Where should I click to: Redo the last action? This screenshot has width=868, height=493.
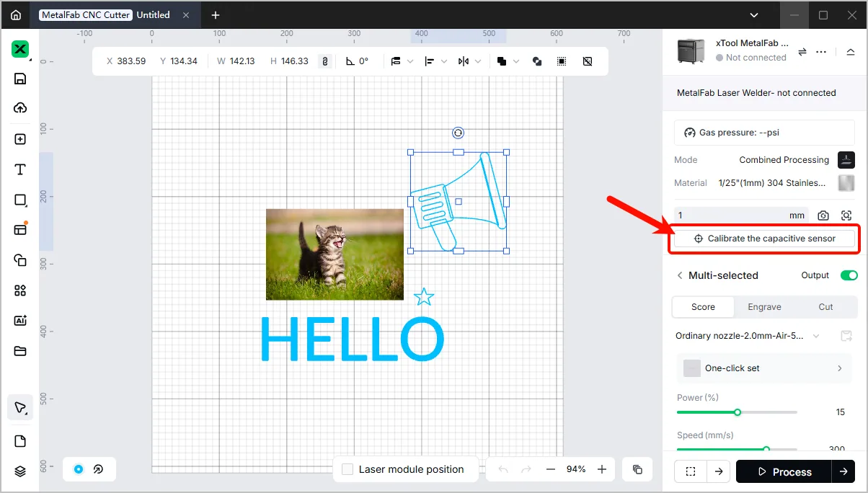[x=526, y=469]
